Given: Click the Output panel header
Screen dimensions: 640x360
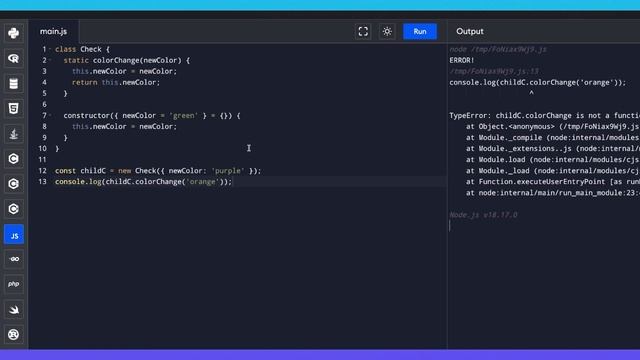Looking at the screenshot, I should point(470,31).
